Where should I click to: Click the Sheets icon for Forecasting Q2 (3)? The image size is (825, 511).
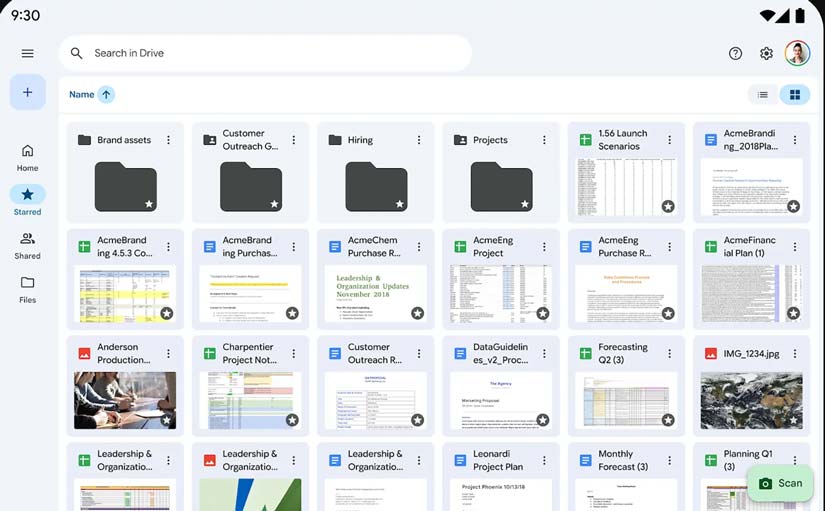[x=585, y=354]
